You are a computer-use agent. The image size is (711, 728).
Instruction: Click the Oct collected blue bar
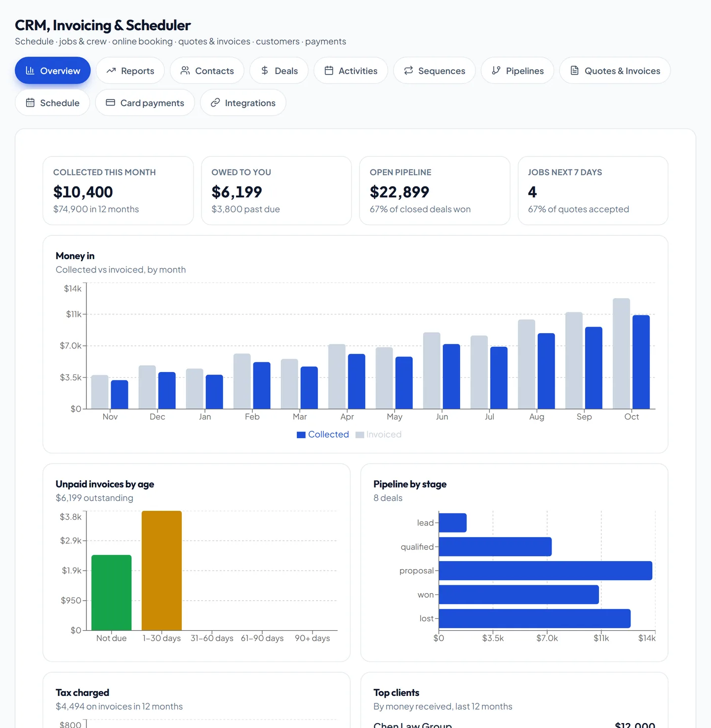[x=641, y=362]
